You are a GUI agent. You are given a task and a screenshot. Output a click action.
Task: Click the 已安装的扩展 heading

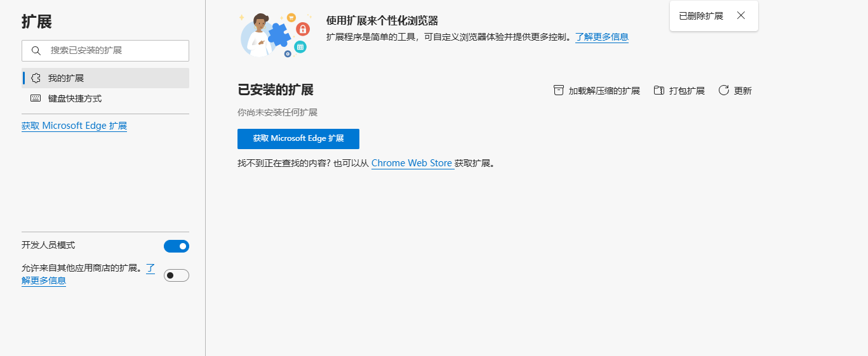tap(276, 89)
